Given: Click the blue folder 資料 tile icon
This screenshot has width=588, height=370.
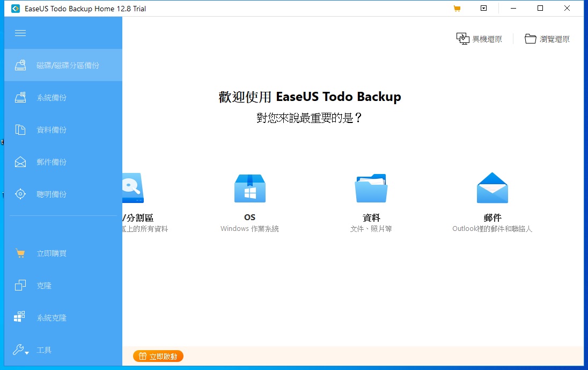Looking at the screenshot, I should [371, 188].
